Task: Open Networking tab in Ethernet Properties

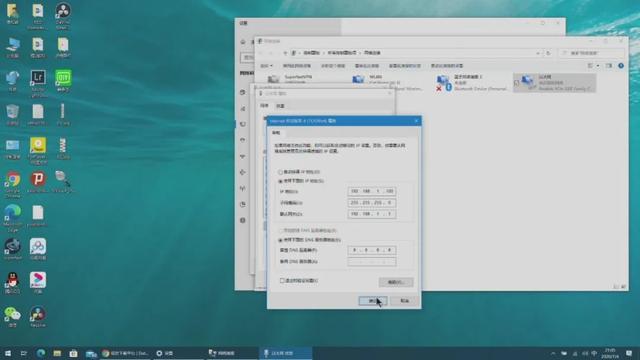Action: tap(264, 106)
